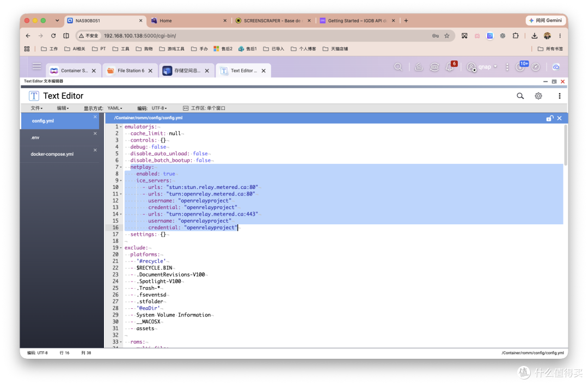Viewport: 588px width, 385px height.
Task: Collapse the ice_servers fold arrow at line 9
Action: point(121,180)
